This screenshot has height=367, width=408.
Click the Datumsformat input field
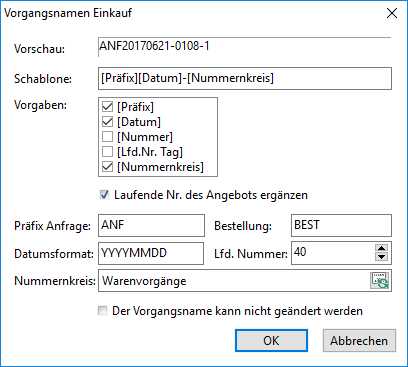click(151, 253)
